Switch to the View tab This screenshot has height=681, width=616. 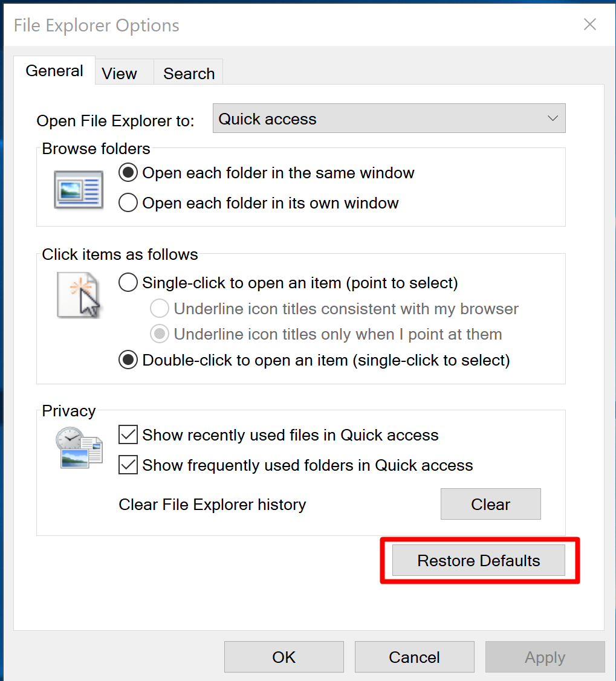point(119,73)
